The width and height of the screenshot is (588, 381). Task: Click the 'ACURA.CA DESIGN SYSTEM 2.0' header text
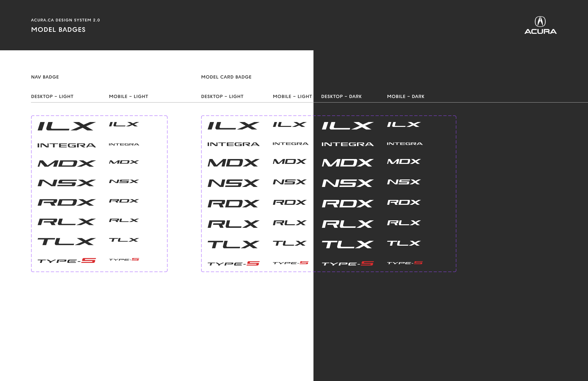66,20
